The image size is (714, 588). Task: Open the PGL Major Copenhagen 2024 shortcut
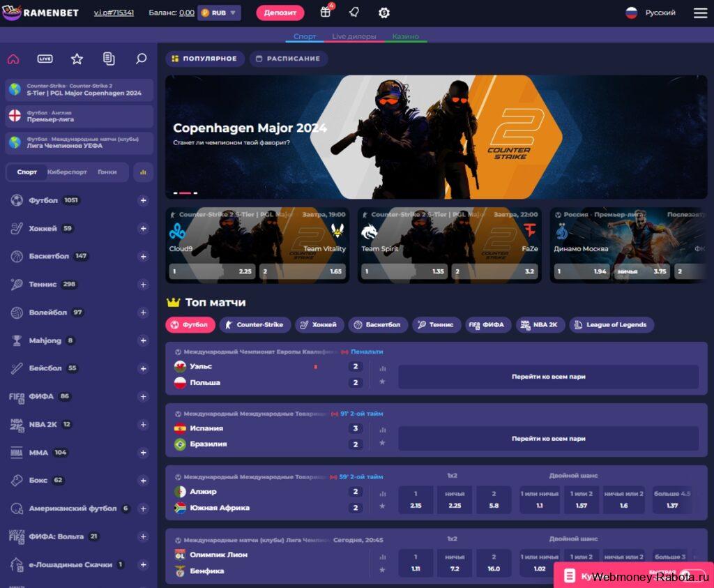[79, 90]
